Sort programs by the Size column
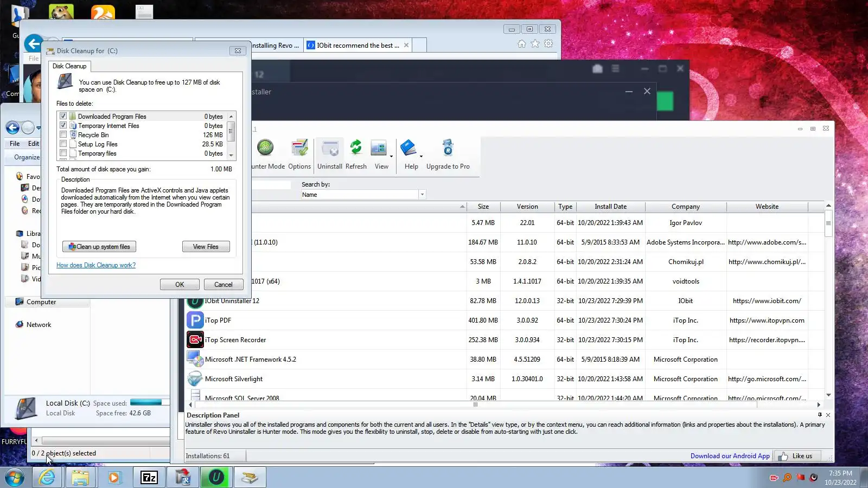 [x=483, y=207]
